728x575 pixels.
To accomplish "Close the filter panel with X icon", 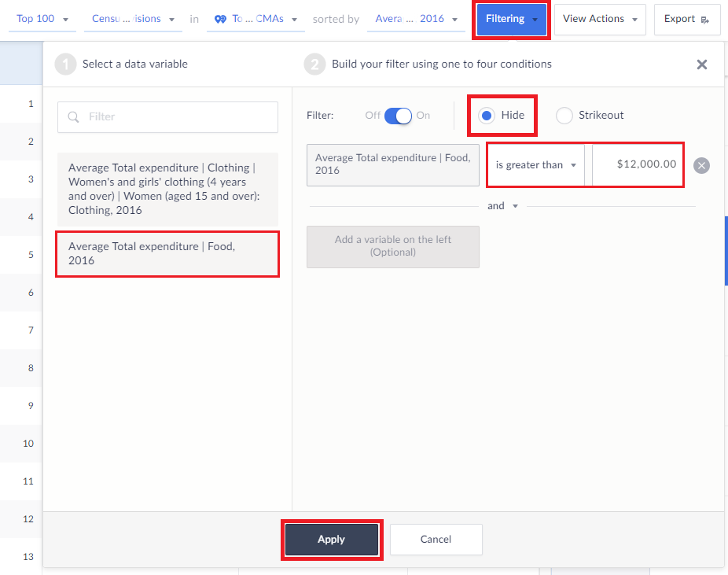I will pos(702,65).
